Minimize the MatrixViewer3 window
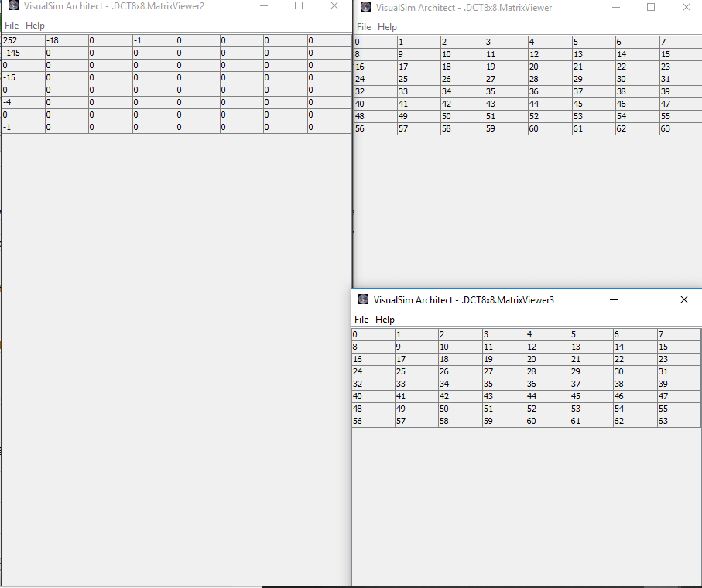Screen dimensions: 702x588 coord(613,299)
